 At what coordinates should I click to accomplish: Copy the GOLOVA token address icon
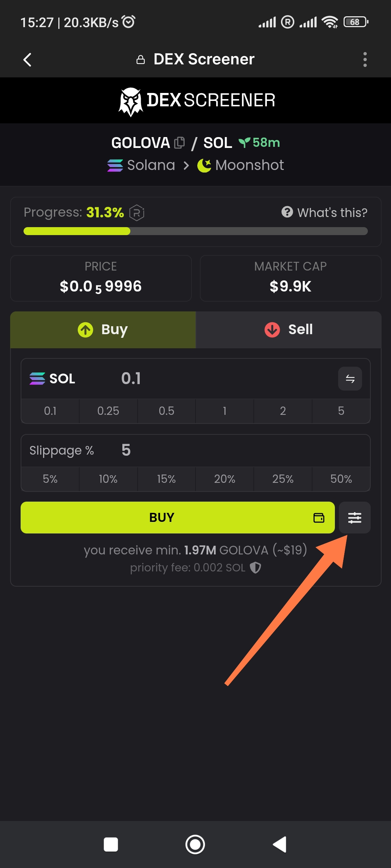click(179, 143)
